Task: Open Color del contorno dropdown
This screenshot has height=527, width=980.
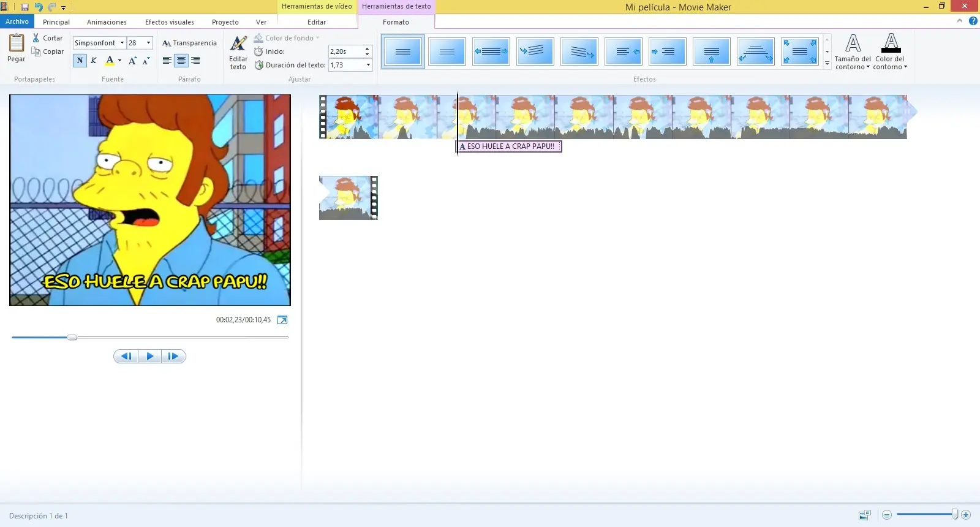Action: pyautogui.click(x=891, y=52)
